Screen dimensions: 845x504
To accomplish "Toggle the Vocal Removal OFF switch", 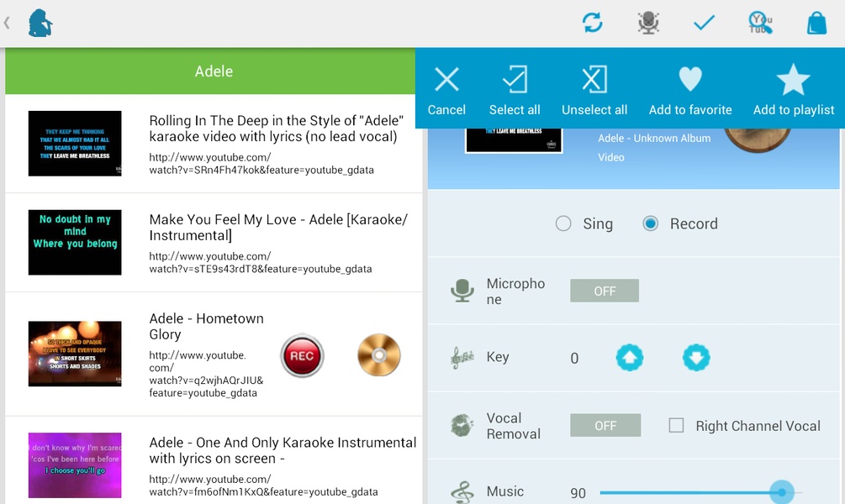I will click(605, 425).
